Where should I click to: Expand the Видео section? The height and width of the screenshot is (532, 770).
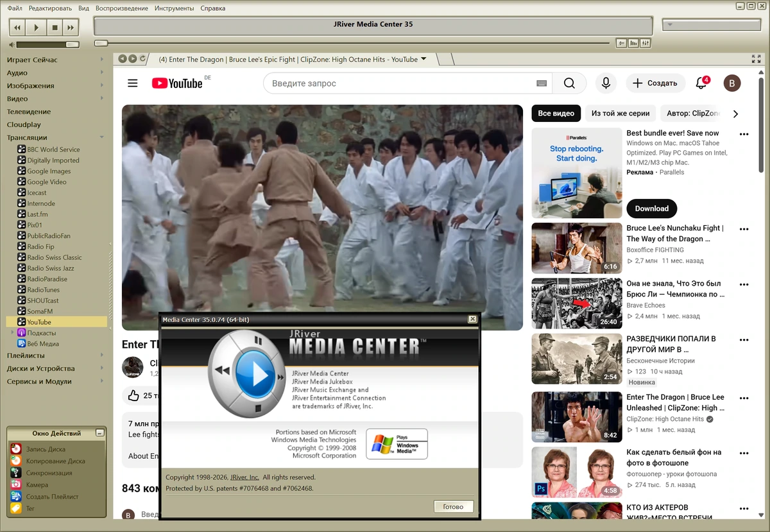[102, 98]
